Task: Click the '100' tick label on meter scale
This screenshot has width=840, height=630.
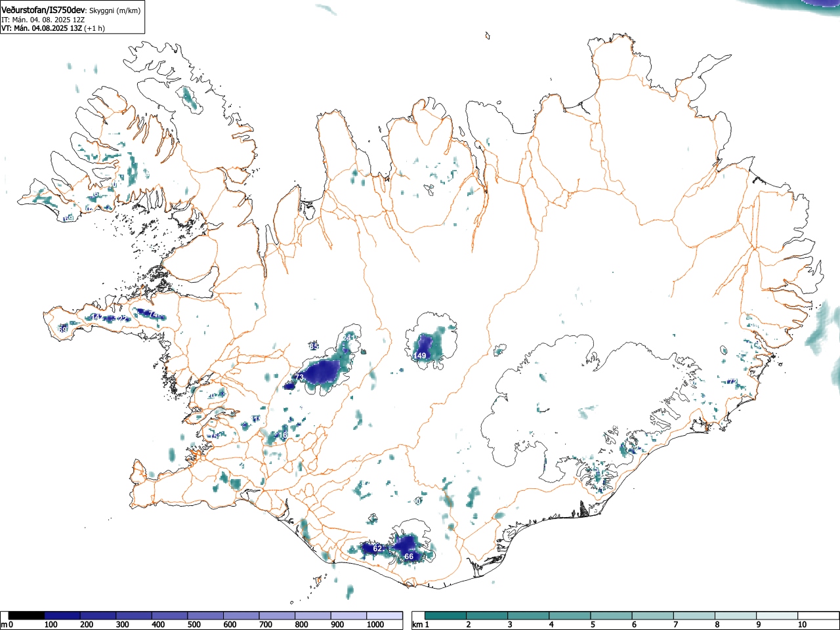Action: [51, 625]
